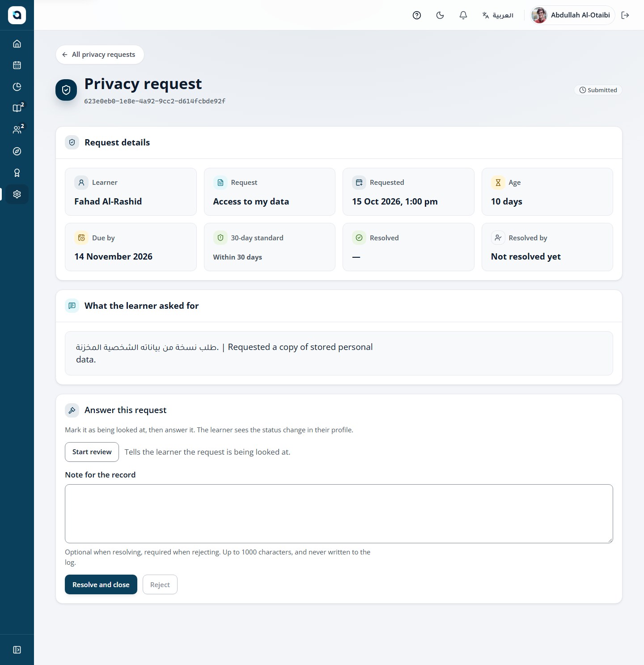This screenshot has width=644, height=665.
Task: Click the checkmark icon on Resolved card
Action: (359, 238)
